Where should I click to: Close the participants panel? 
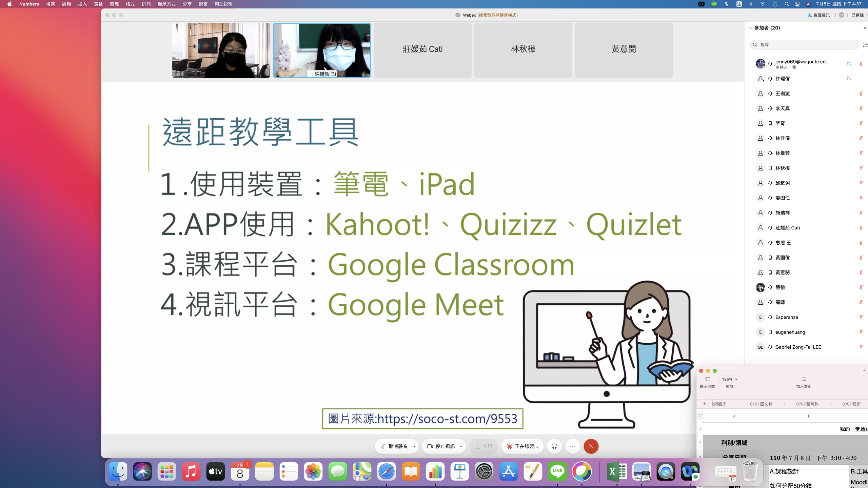point(864,28)
